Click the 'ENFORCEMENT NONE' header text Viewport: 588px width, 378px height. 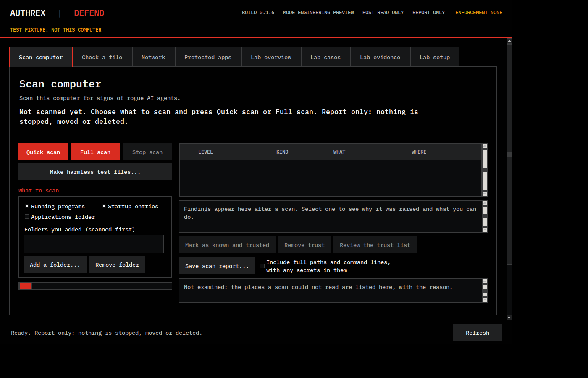tap(479, 13)
